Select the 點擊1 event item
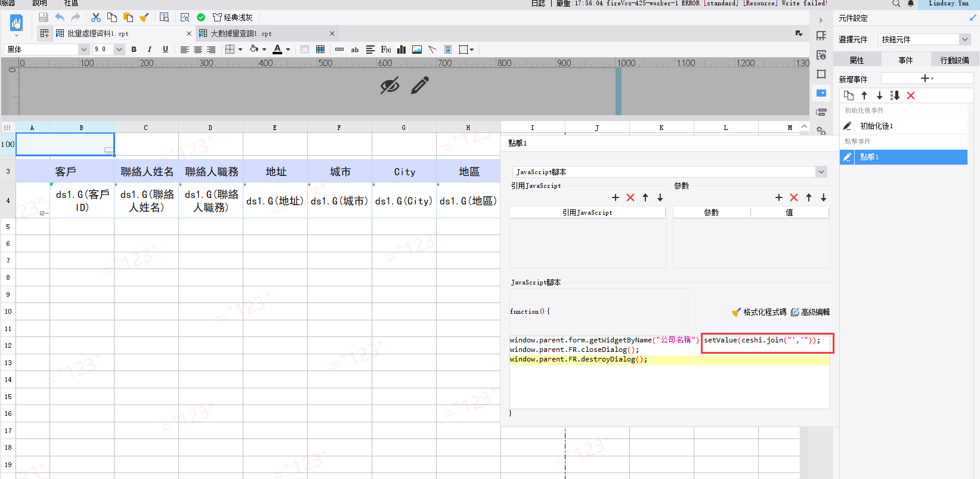Screen dimensions: 980x479 click(x=904, y=157)
